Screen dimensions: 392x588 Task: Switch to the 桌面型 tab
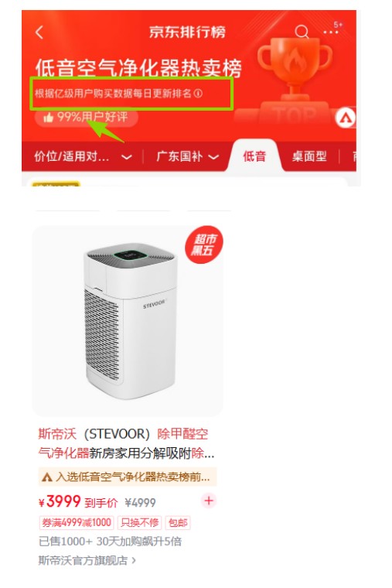[309, 156]
